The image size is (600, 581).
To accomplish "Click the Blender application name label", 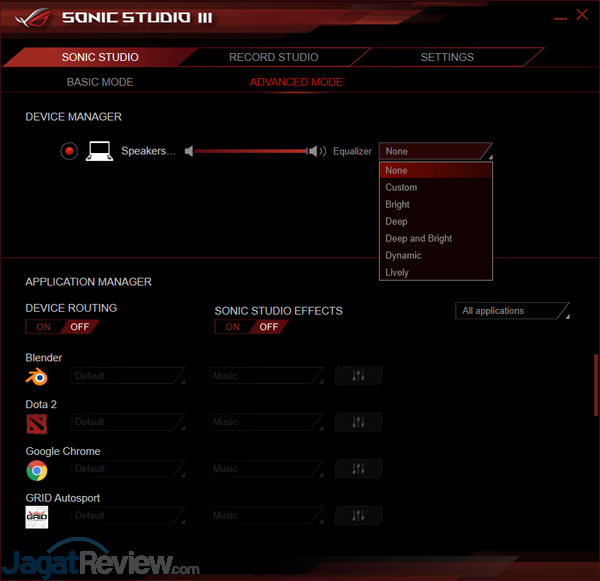I will click(44, 358).
